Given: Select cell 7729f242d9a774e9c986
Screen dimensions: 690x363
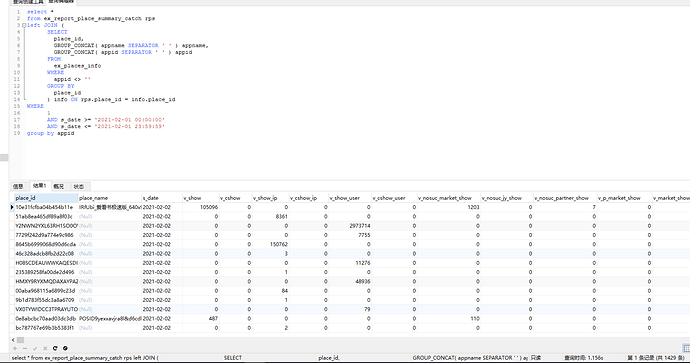Looking at the screenshot, I should 46,235.
